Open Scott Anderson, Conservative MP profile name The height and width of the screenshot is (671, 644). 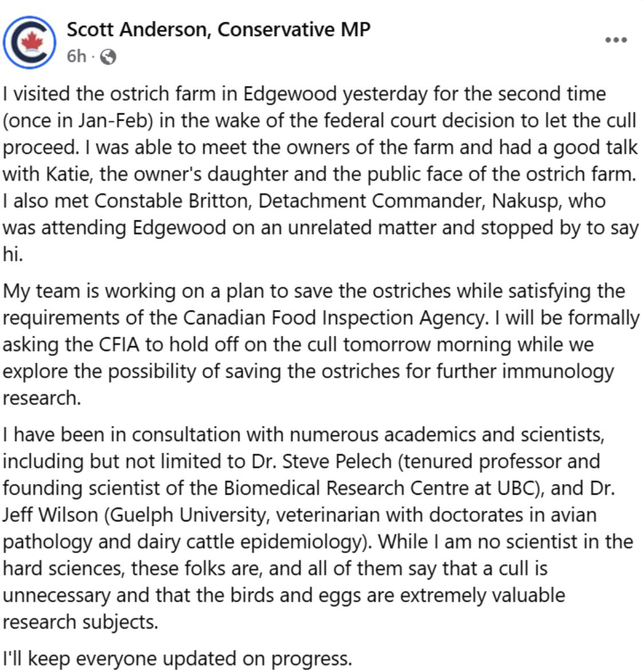(219, 29)
